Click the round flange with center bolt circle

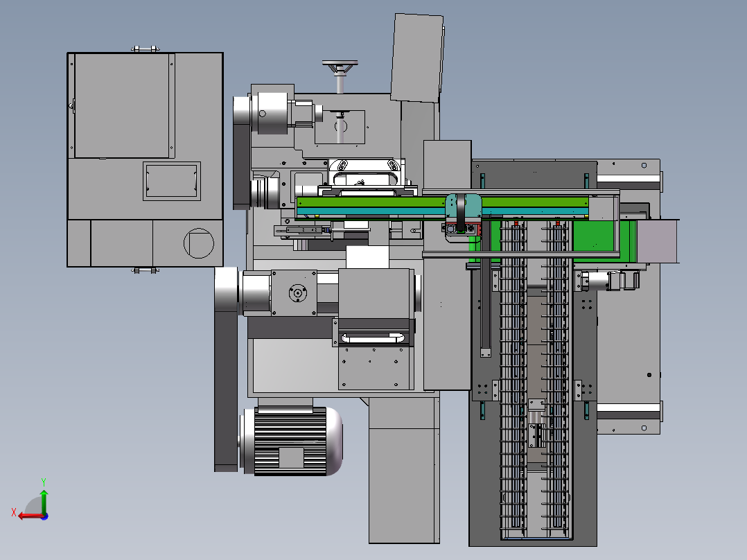pos(298,293)
